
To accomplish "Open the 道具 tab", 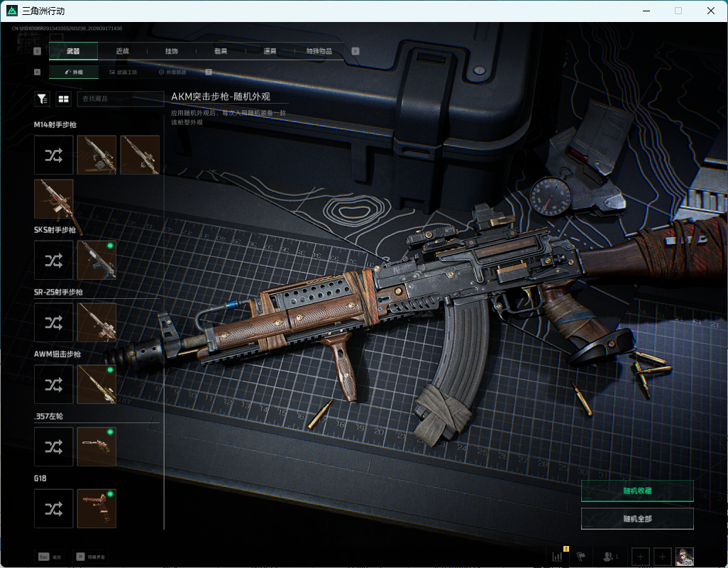I will point(270,51).
